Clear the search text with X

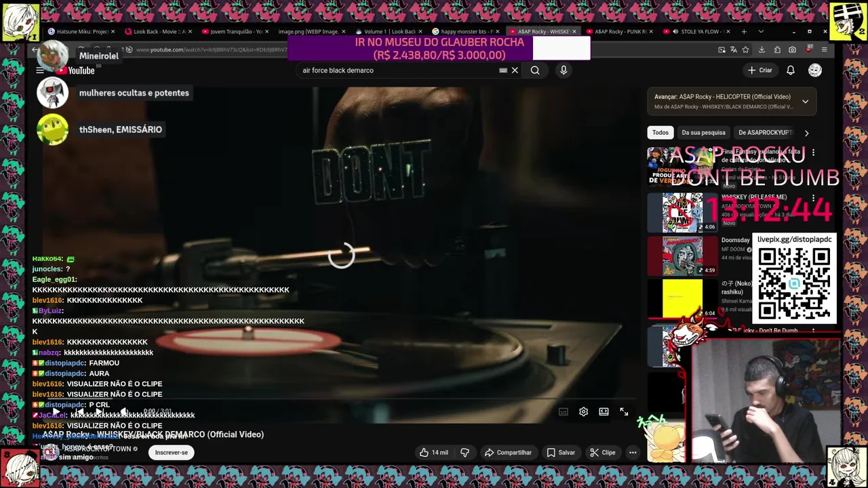tap(515, 70)
